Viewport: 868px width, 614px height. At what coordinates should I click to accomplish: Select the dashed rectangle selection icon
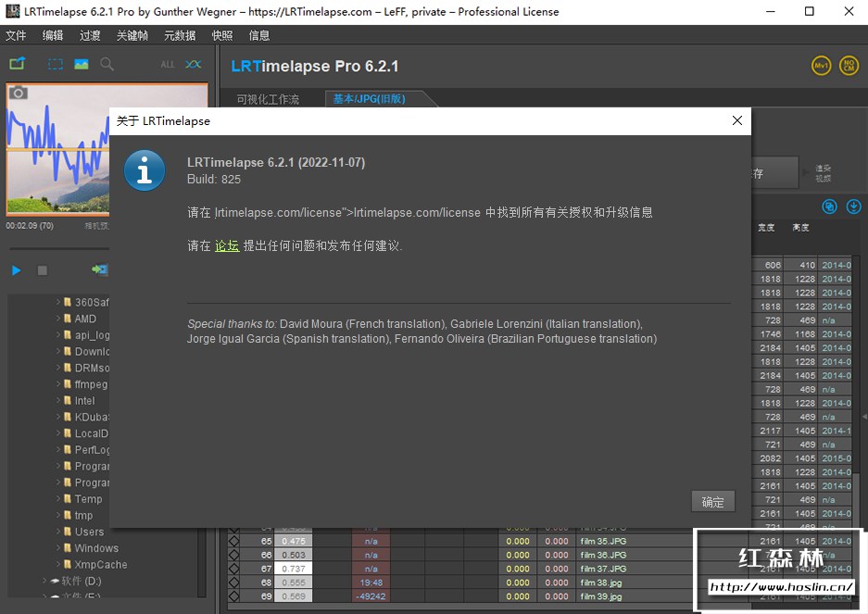[56, 64]
